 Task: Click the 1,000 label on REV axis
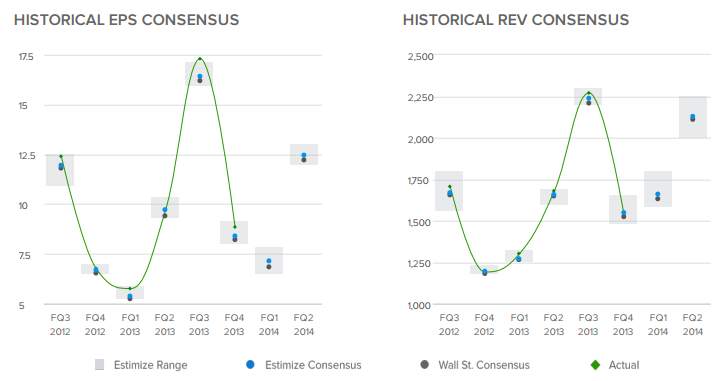(x=419, y=306)
